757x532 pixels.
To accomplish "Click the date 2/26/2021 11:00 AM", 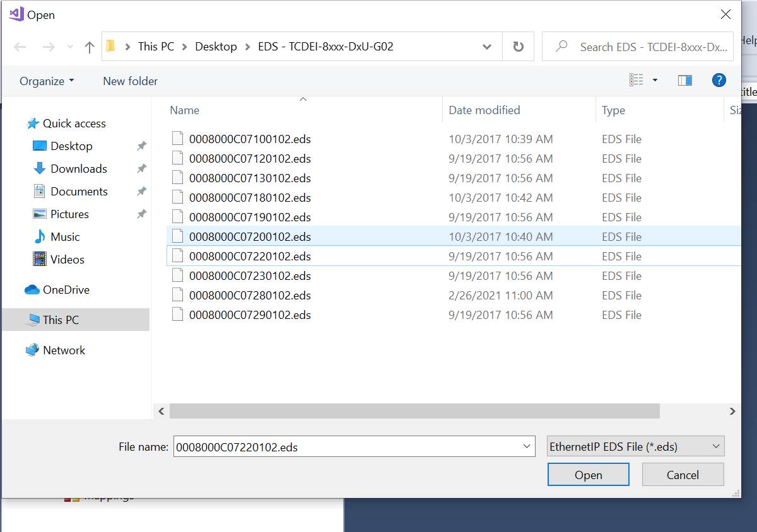I will [x=500, y=296].
